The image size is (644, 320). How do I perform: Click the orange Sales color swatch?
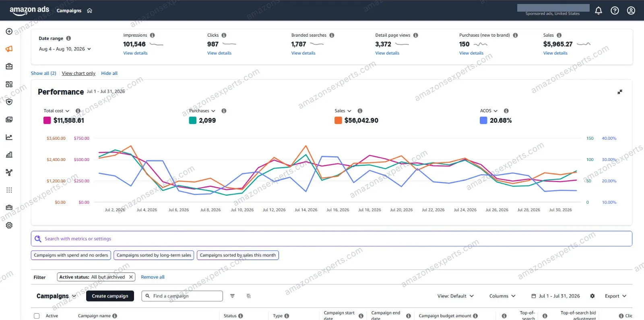click(x=338, y=120)
